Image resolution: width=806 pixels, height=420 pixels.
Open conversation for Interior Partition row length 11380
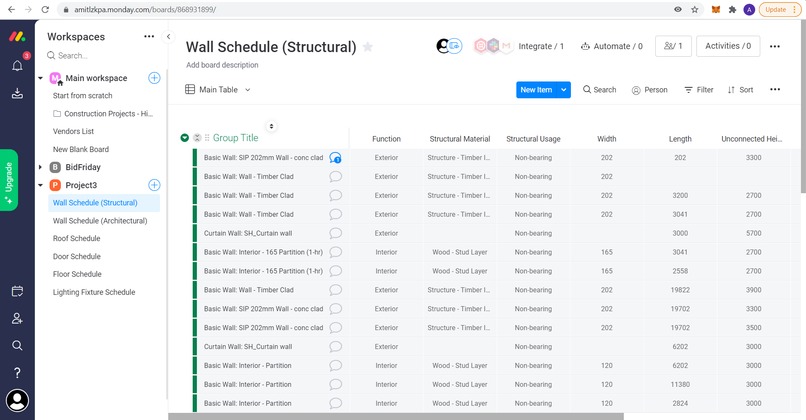coord(336,385)
